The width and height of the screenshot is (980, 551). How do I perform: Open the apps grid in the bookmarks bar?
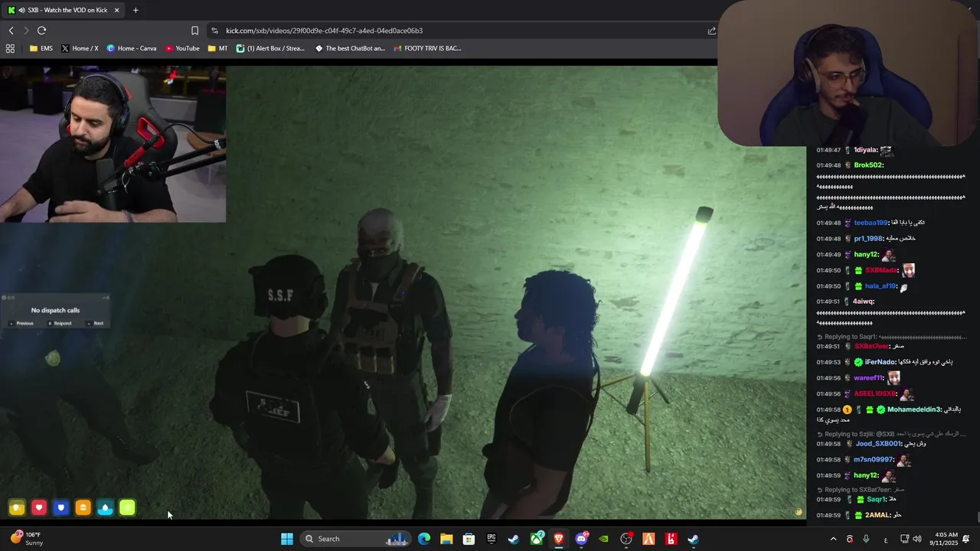point(10,48)
